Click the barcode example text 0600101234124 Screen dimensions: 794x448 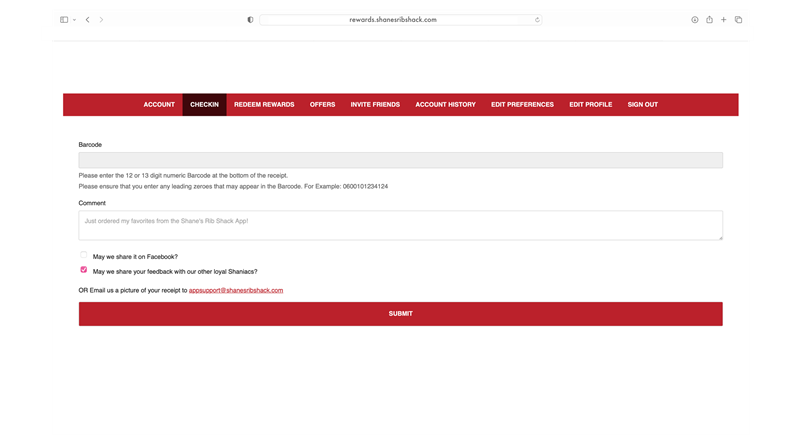click(x=365, y=187)
